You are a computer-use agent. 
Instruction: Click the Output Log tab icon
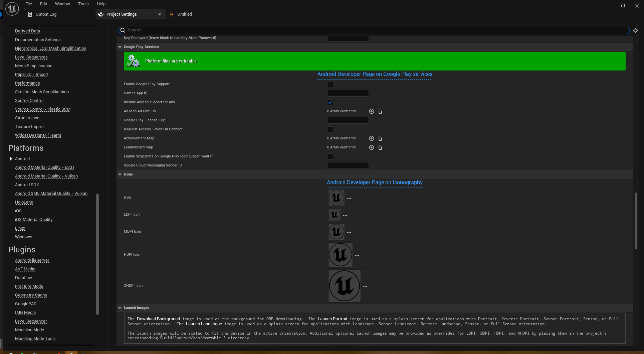(30, 14)
